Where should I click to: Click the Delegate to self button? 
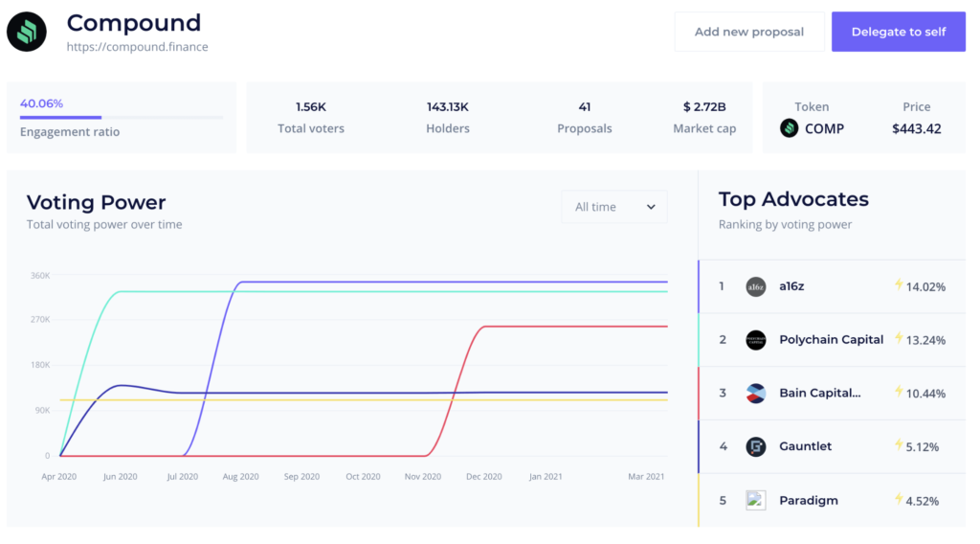pyautogui.click(x=898, y=32)
